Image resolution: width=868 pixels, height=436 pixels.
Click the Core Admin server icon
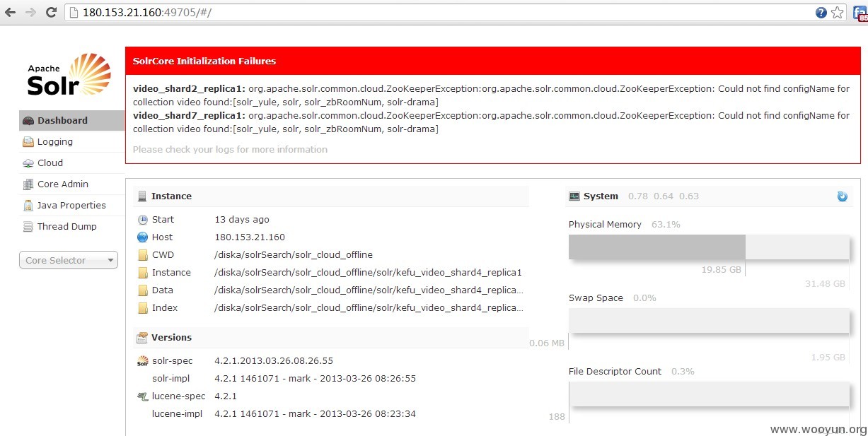tap(28, 184)
